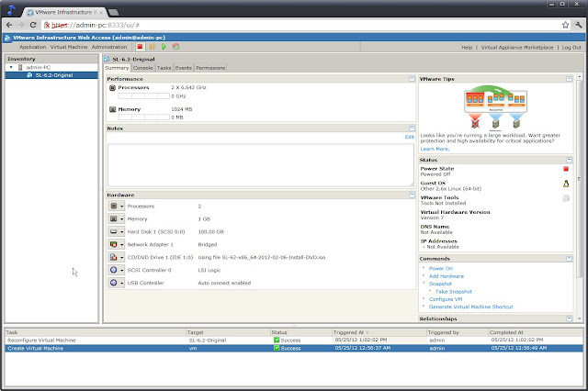Click the Log Out link
The width and height of the screenshot is (588, 391).
pyautogui.click(x=571, y=48)
